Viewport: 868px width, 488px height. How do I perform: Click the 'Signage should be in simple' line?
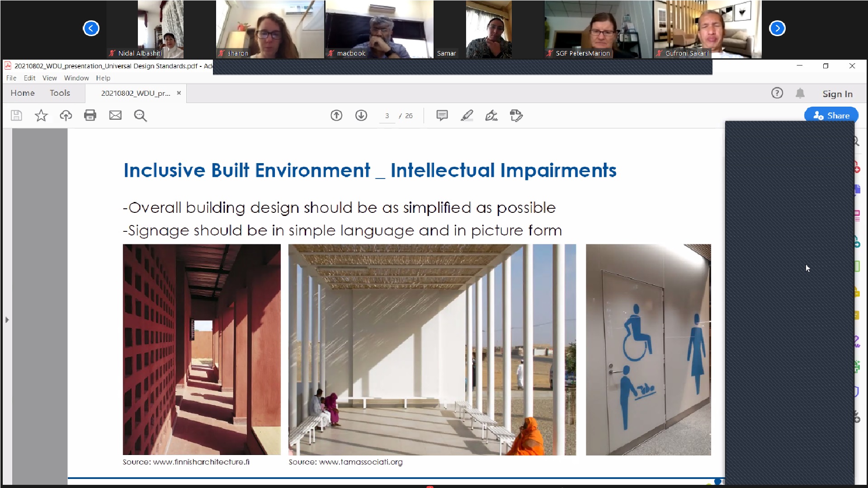342,230
